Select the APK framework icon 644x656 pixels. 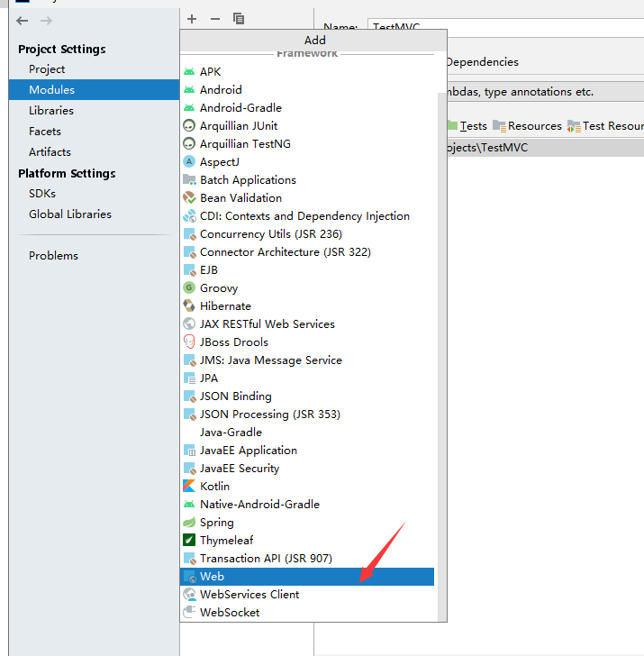coord(189,71)
